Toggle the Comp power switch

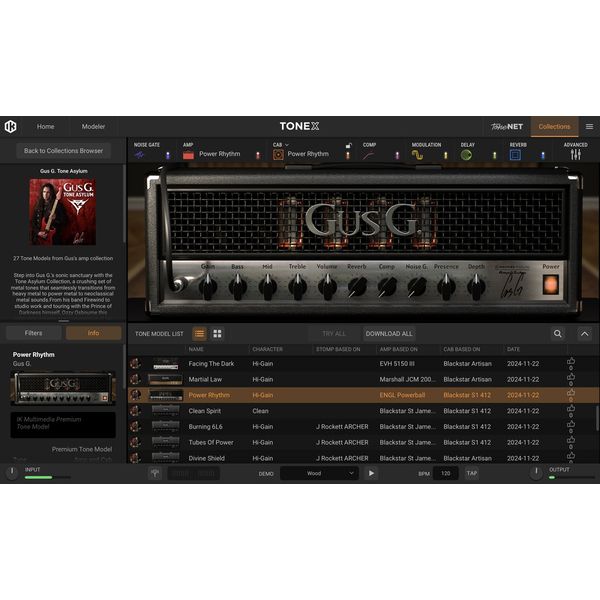[x=397, y=155]
